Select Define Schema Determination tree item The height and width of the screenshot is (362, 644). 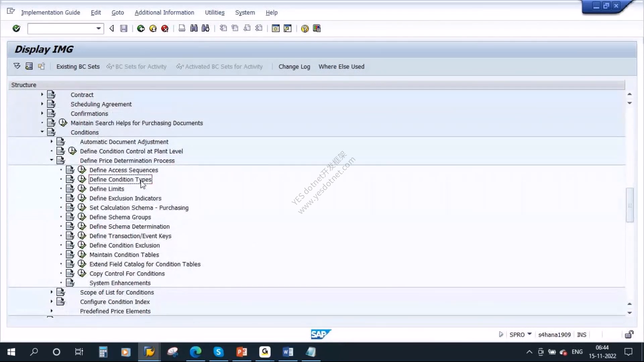tap(129, 226)
